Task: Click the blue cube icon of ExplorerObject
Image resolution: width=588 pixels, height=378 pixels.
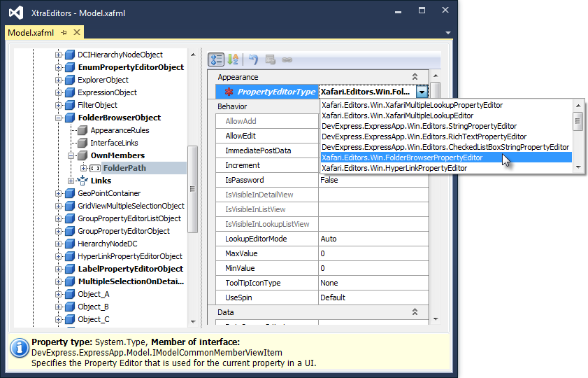Action: click(70, 80)
